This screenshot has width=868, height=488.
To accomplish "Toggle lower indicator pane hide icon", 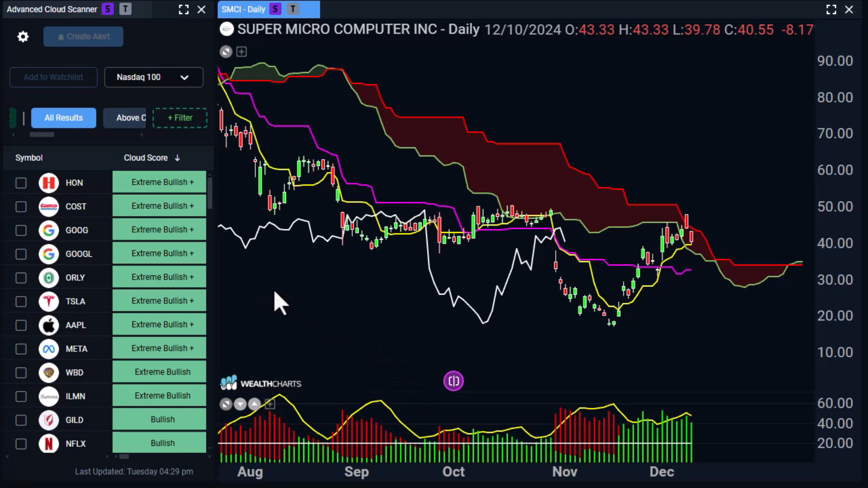I will [226, 404].
